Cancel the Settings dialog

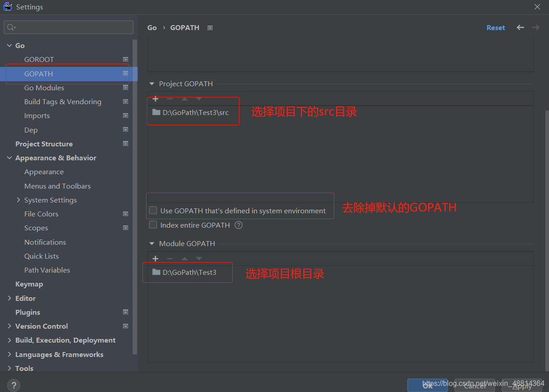tap(475, 385)
